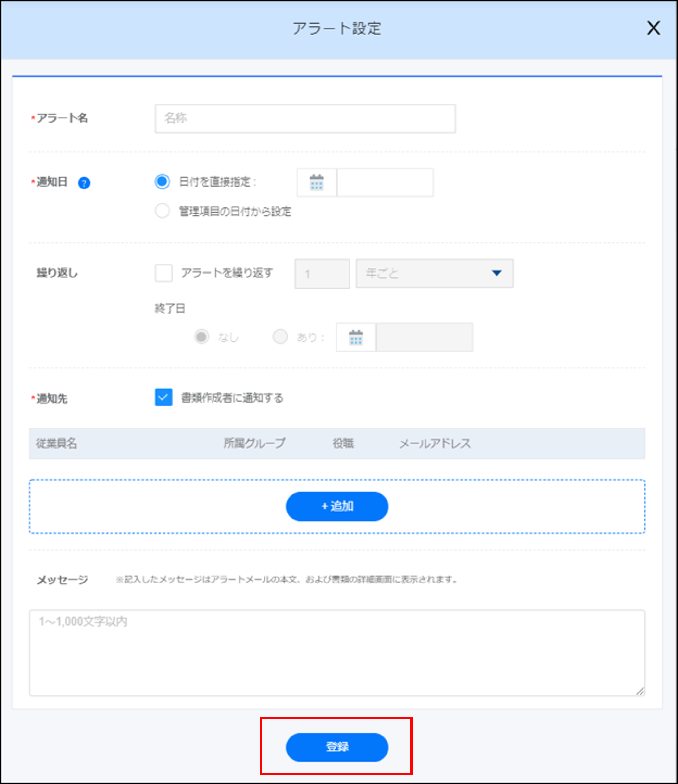Viewport: 678px width, 784px height.
Task: Grab the message textarea resize handle
Action: 640,691
